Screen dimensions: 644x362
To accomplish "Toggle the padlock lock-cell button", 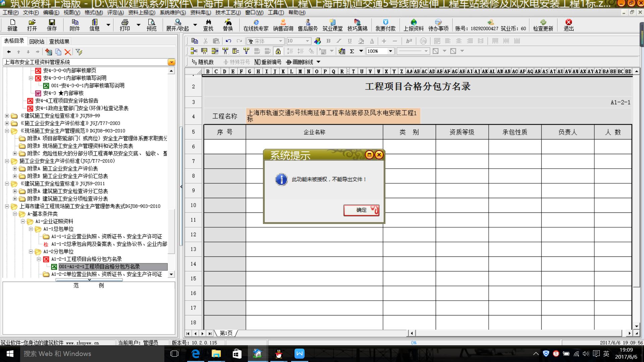I will [278, 51].
